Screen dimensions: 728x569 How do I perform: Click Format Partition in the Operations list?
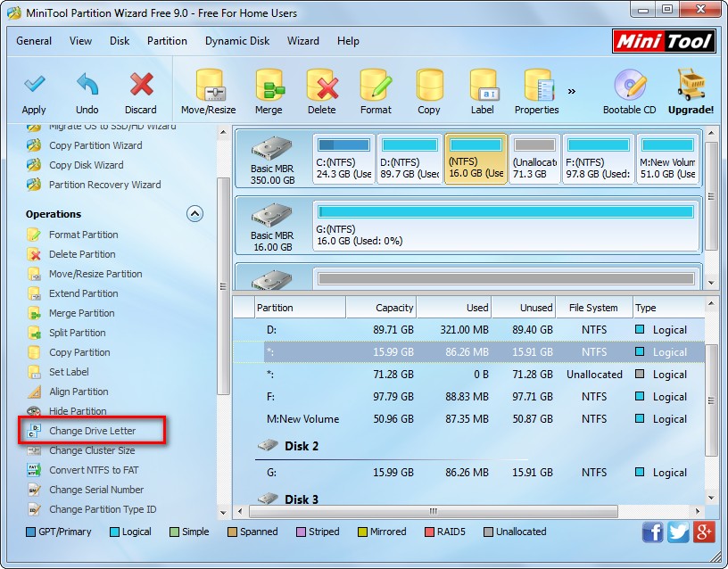84,235
